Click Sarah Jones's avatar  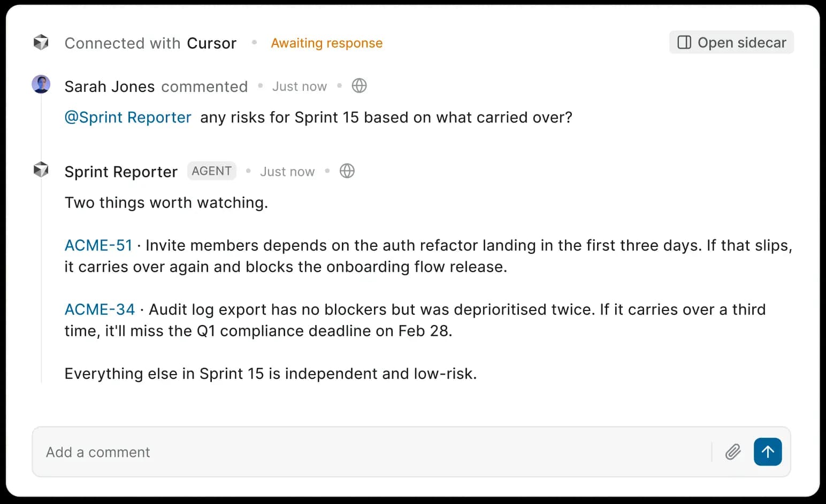41,84
